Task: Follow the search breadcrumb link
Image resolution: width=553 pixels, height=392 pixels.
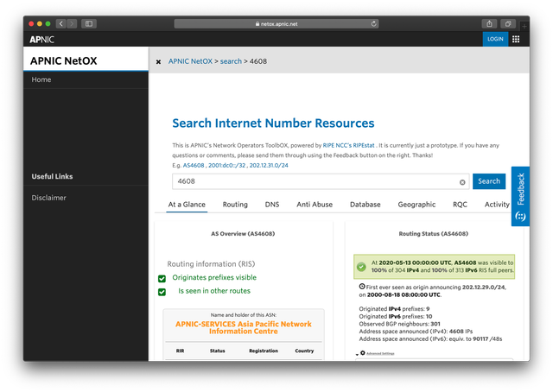Action: click(x=231, y=61)
